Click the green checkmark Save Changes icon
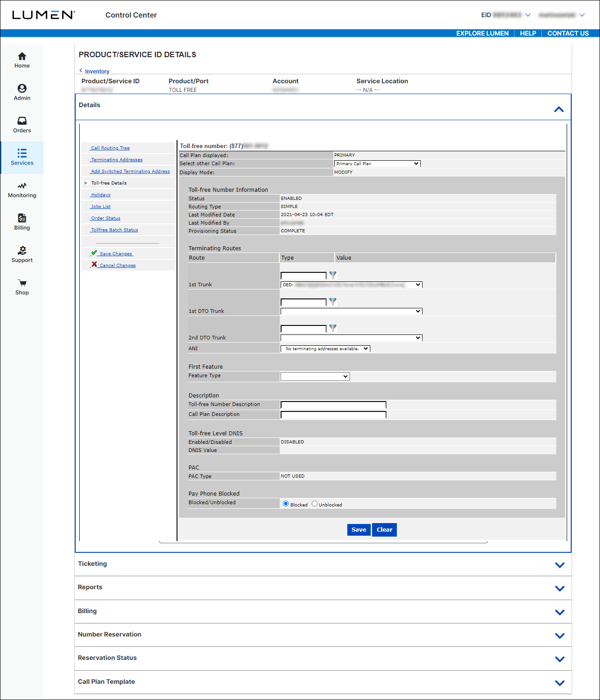This screenshot has width=600, height=700. [94, 253]
